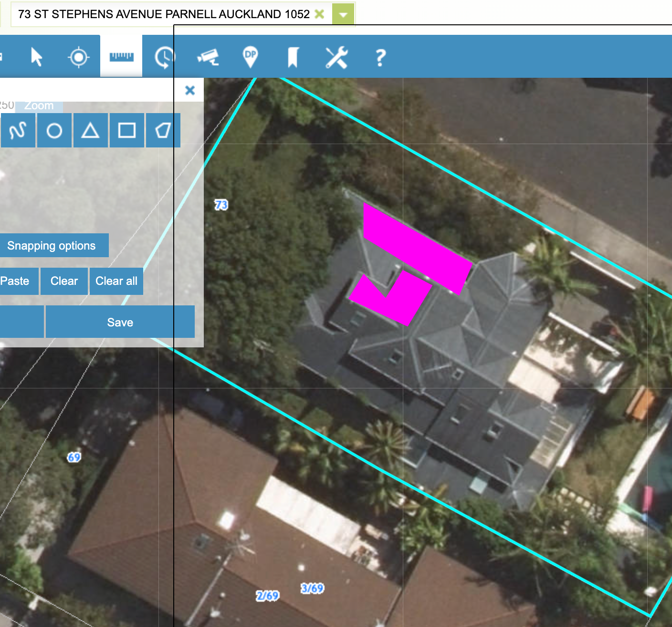Clear the address with the green X
The image size is (672, 627).
tap(319, 14)
